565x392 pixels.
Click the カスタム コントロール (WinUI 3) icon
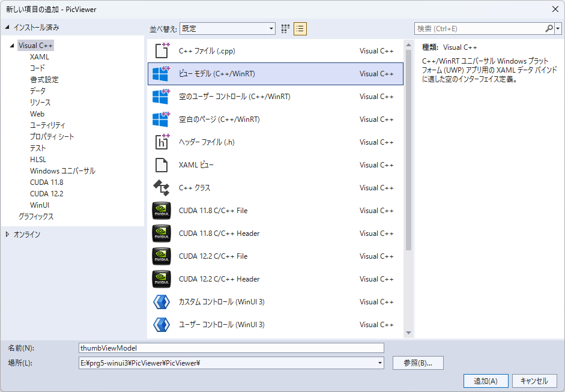tap(162, 302)
